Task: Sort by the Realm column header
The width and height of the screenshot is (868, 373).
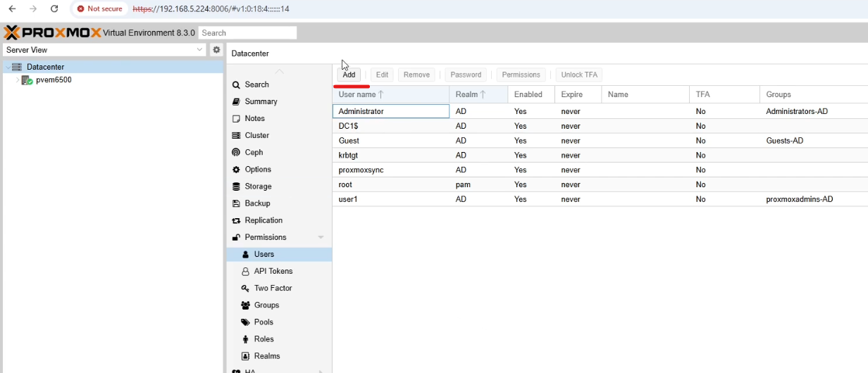Action: point(478,94)
